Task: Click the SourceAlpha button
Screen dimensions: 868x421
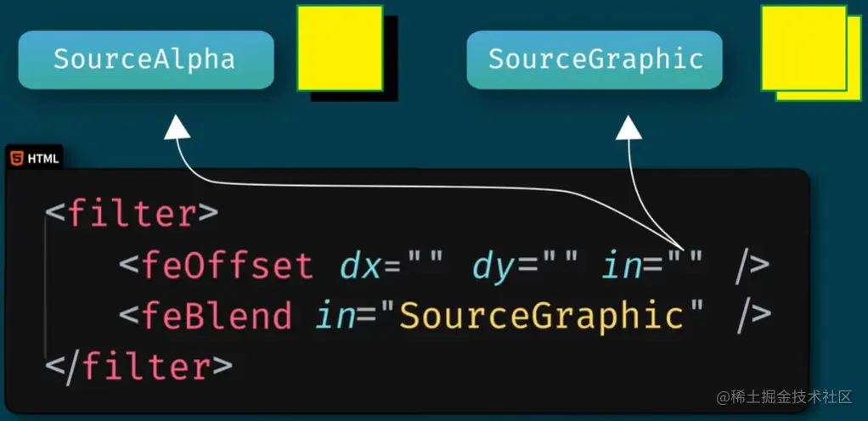Action: (146, 59)
